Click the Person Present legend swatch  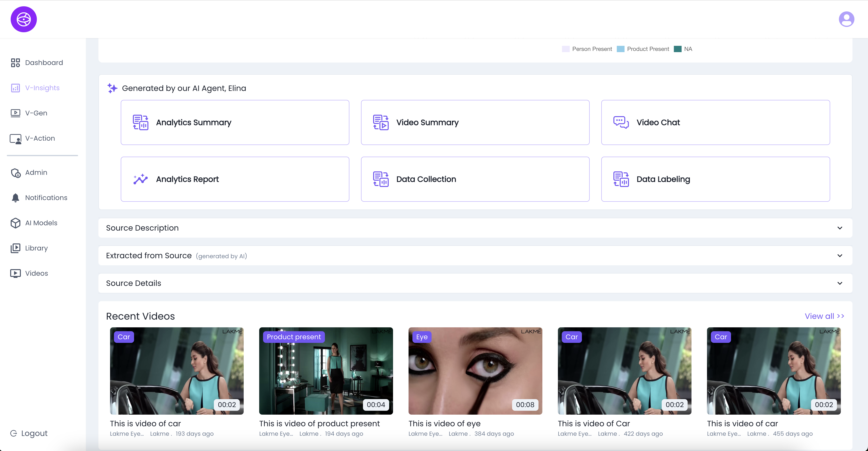click(x=565, y=49)
